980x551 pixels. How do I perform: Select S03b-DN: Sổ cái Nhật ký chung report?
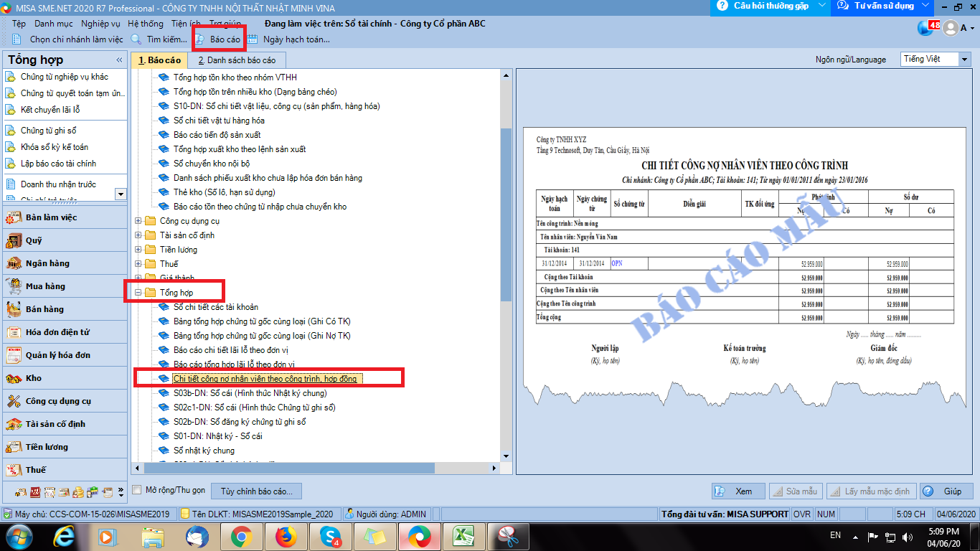click(x=250, y=393)
